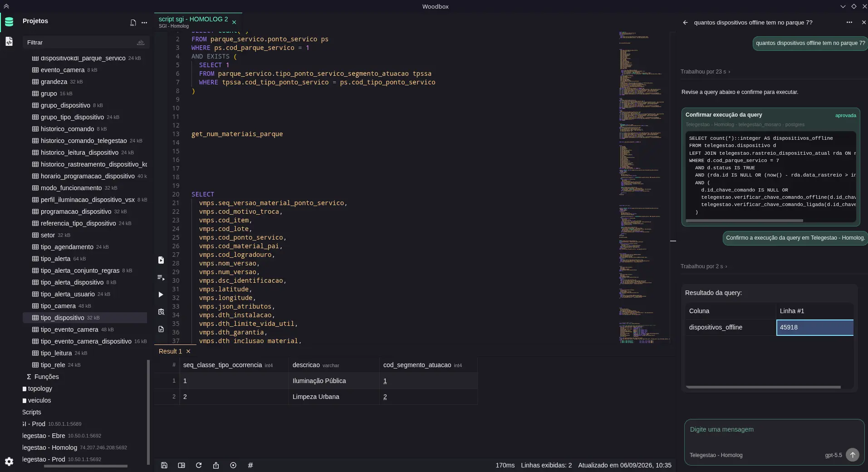Select the Result 1 tab

coord(170,351)
